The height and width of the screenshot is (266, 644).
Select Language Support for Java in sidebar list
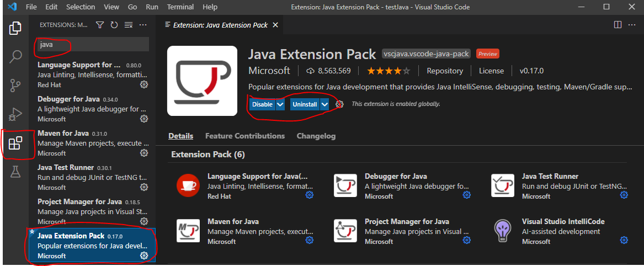point(92,75)
